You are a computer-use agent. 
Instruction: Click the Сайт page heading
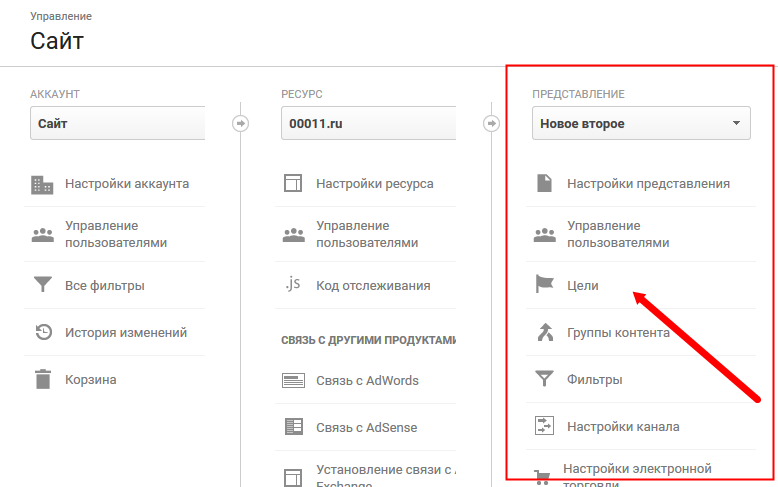tap(57, 41)
